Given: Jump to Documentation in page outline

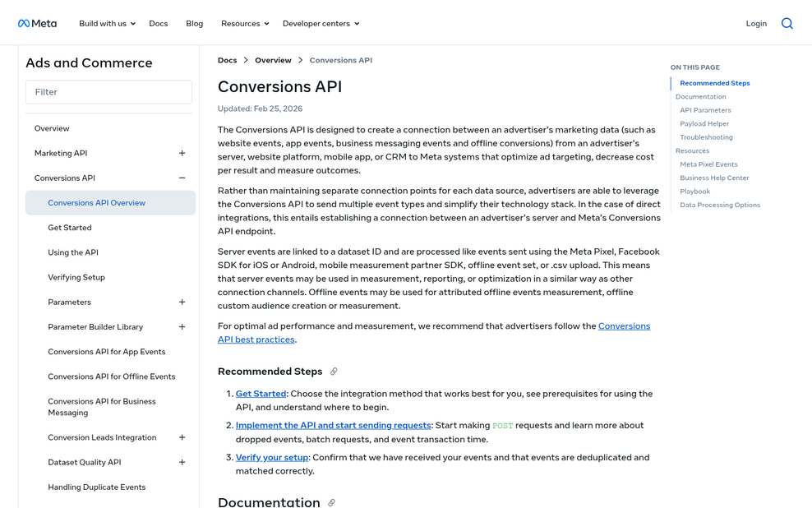Looking at the screenshot, I should [x=701, y=96].
